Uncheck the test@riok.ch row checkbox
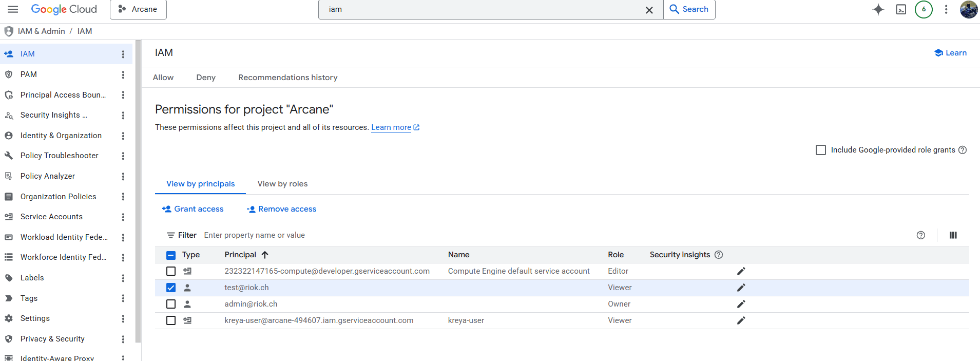The width and height of the screenshot is (980, 361). (x=171, y=288)
